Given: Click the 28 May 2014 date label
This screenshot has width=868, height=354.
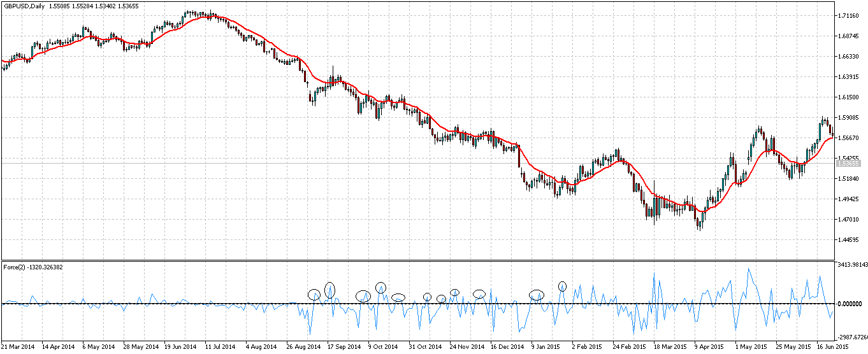Looking at the screenshot, I should pos(140,347).
